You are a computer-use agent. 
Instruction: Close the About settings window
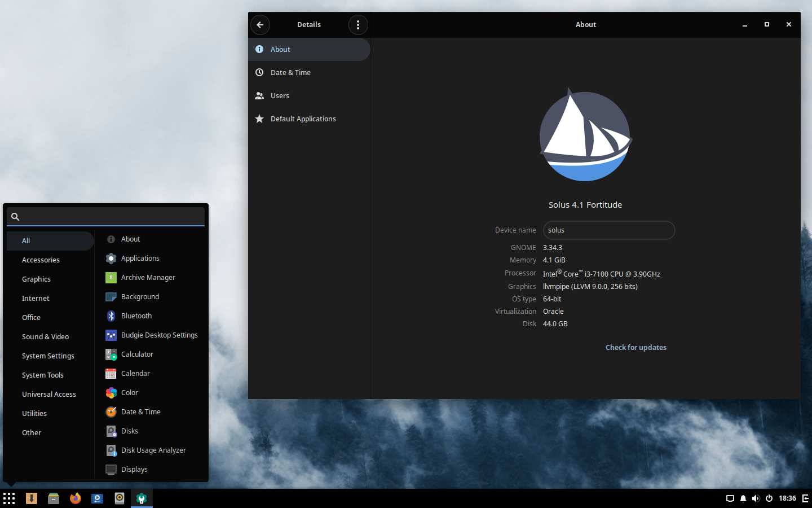click(x=789, y=25)
